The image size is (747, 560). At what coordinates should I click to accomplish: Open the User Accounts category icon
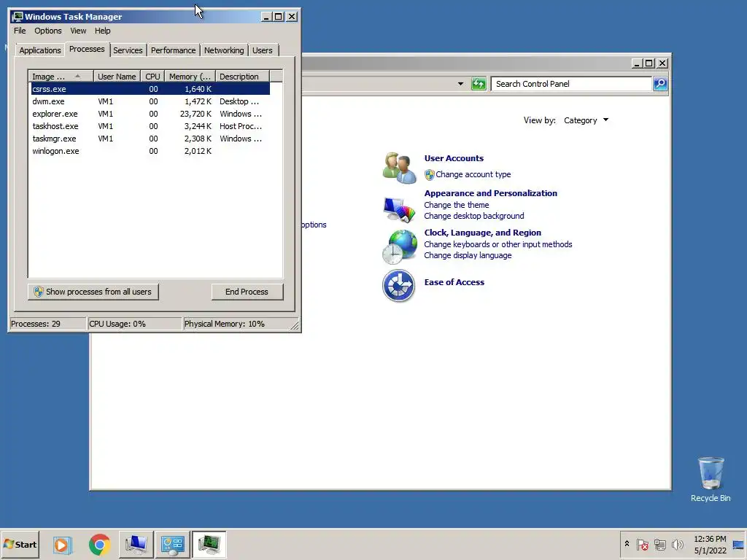click(399, 168)
